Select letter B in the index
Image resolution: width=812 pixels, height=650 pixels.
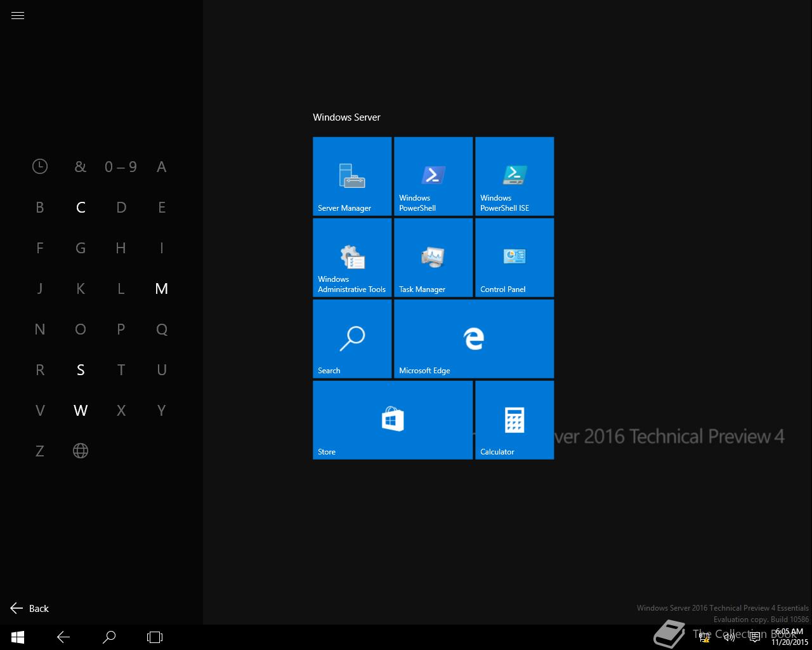40,207
